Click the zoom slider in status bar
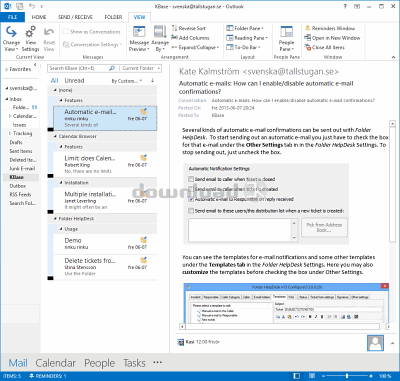The width and height of the screenshot is (400, 381). 347,376
